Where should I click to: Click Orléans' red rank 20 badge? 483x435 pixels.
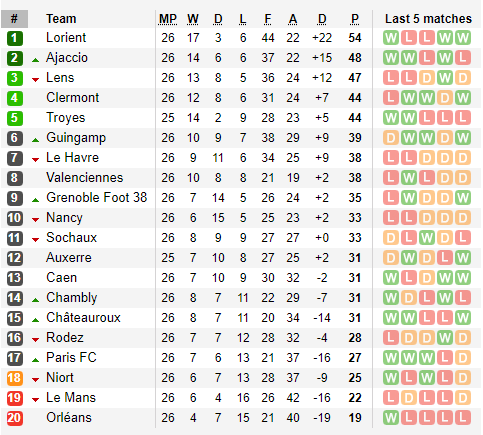point(15,418)
